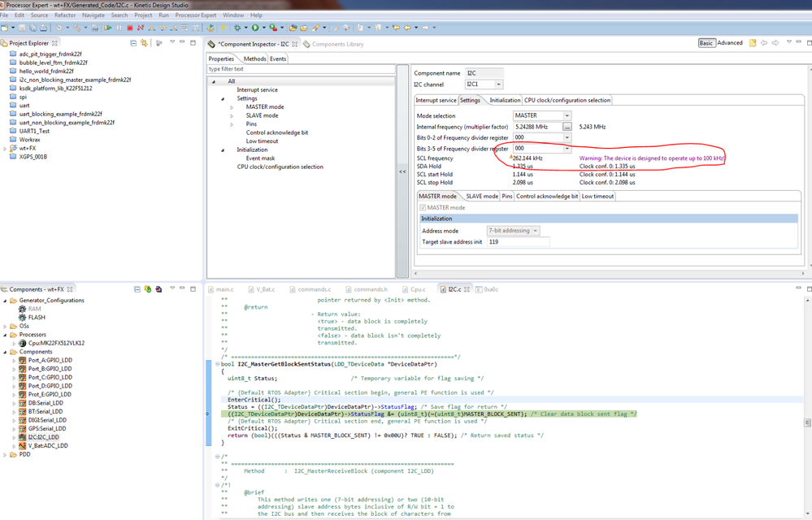Open the I2C channel dropdown

pyautogui.click(x=498, y=84)
